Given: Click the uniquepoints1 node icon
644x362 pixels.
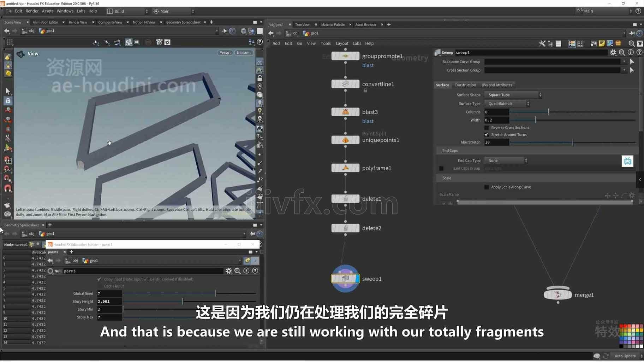Looking at the screenshot, I should coord(345,140).
